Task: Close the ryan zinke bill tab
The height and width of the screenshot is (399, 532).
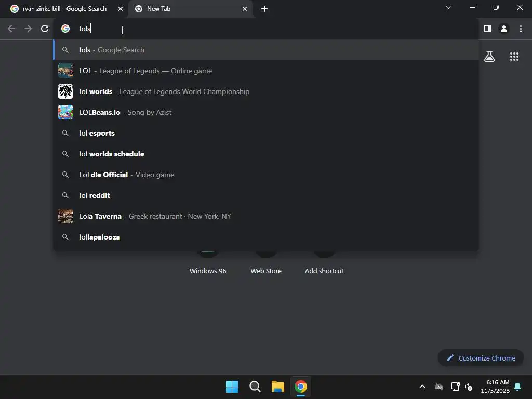Action: tap(121, 9)
